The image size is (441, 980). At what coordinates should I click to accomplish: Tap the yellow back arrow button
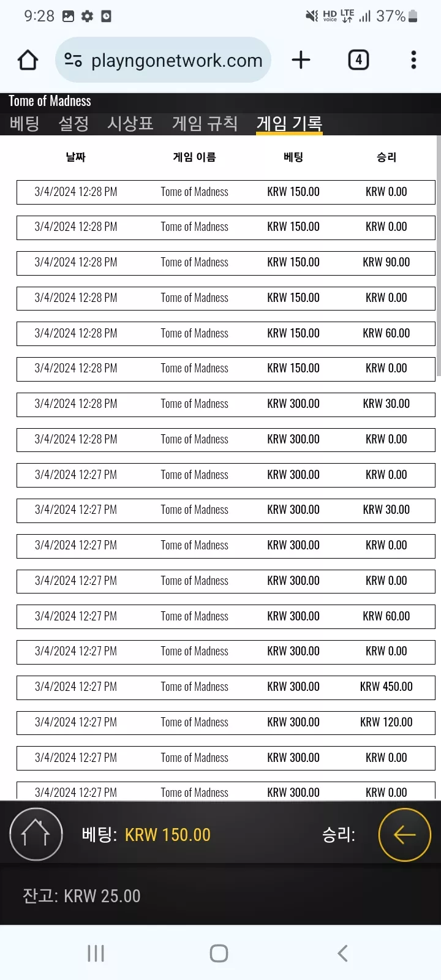coord(405,834)
